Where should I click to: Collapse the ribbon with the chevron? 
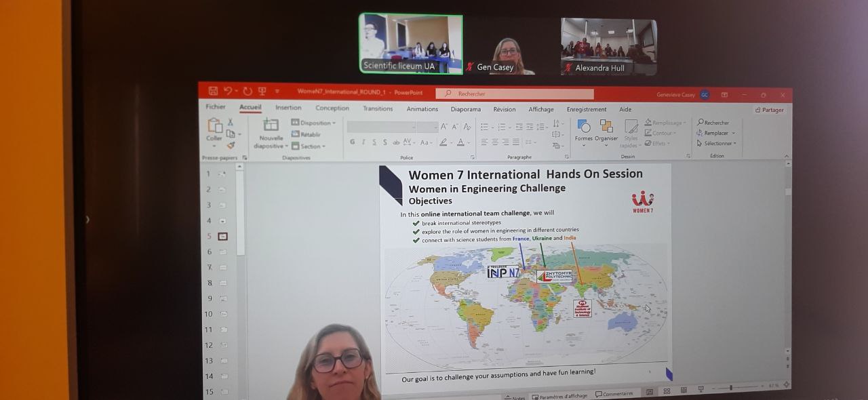pyautogui.click(x=787, y=157)
